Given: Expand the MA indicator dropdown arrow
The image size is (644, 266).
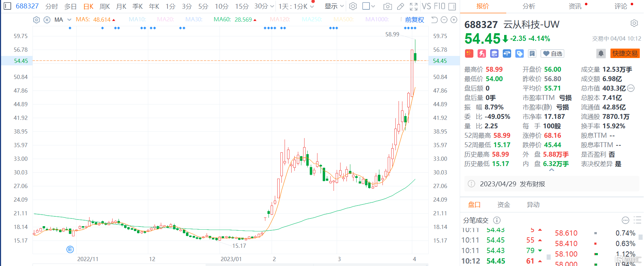Looking at the screenshot, I should [69, 20].
